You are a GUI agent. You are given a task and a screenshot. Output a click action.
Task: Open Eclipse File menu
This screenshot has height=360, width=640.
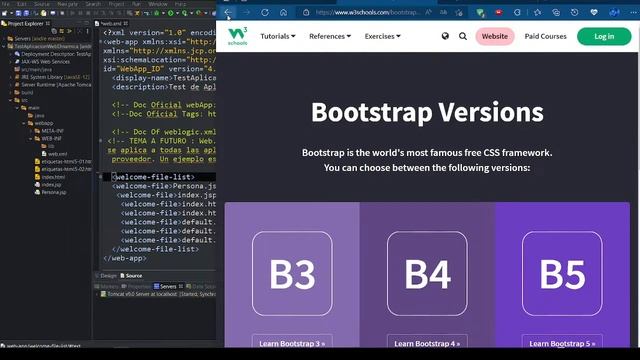[x=6, y=4]
